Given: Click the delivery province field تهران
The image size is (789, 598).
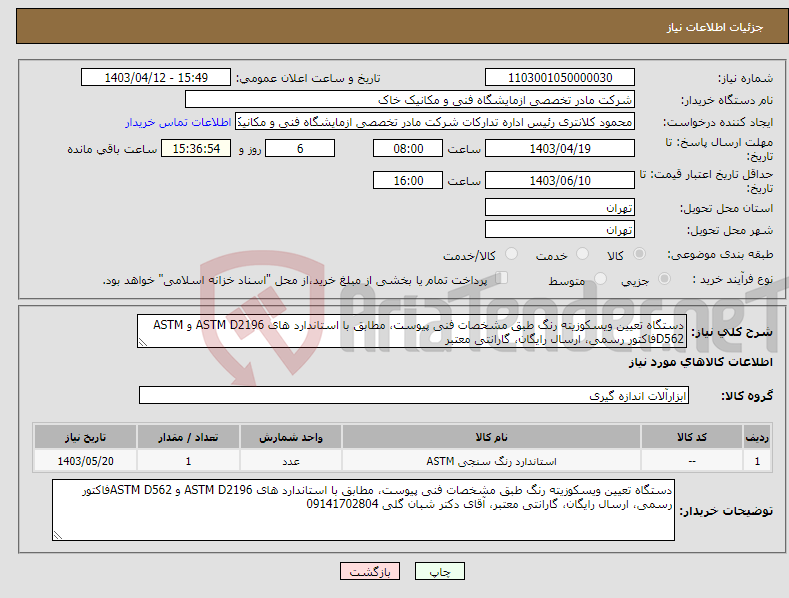Looking at the screenshot, I should pyautogui.click(x=560, y=207).
